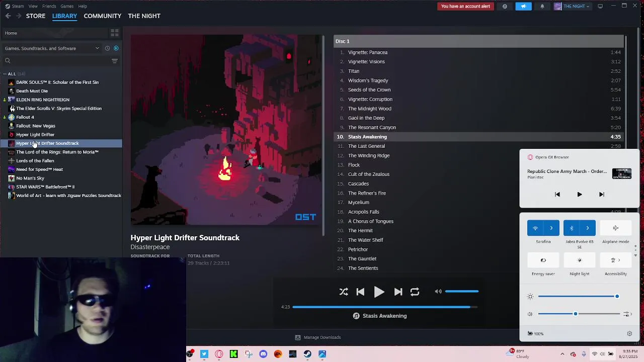The image size is (644, 362).
Task: Open quick settings gear icon
Action: [x=629, y=334]
